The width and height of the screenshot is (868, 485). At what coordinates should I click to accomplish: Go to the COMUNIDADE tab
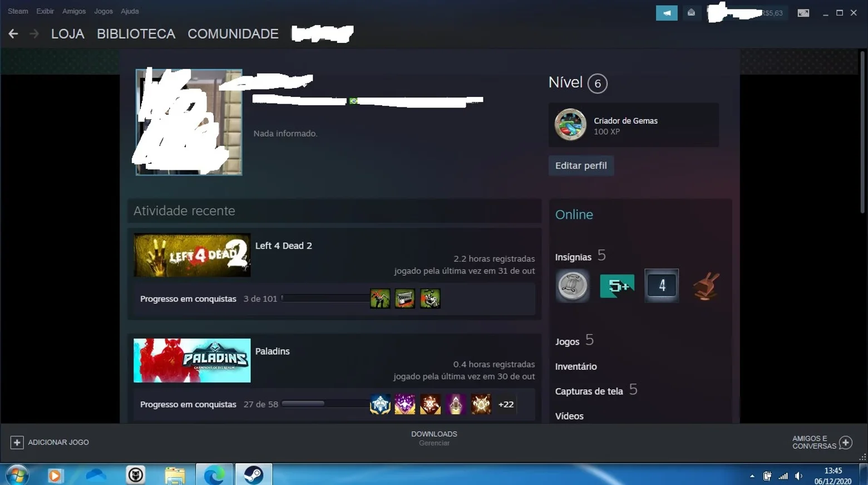click(x=233, y=34)
